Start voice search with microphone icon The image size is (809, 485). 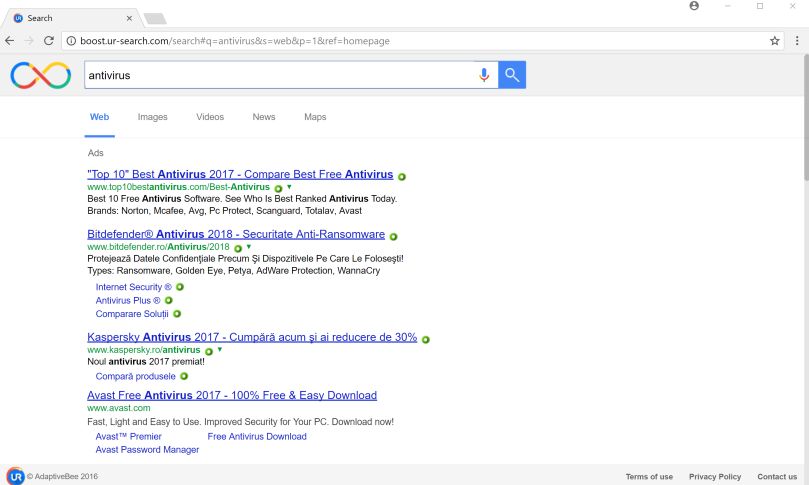click(x=483, y=75)
